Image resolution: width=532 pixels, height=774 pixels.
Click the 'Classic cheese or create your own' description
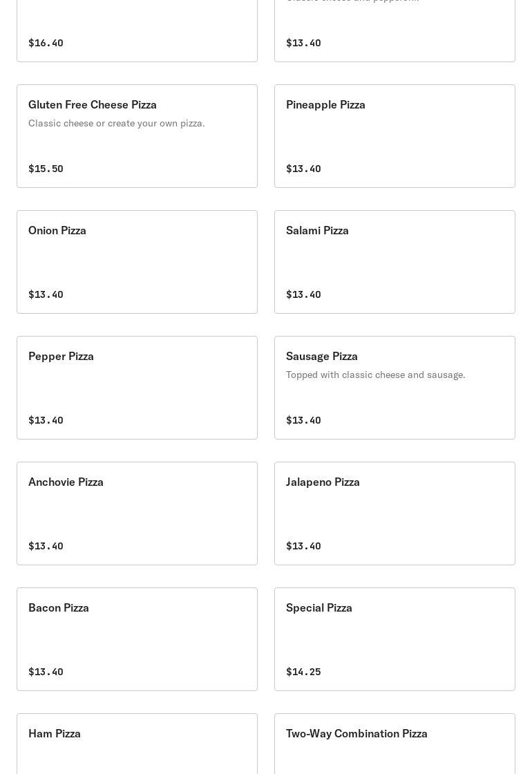[x=117, y=124]
